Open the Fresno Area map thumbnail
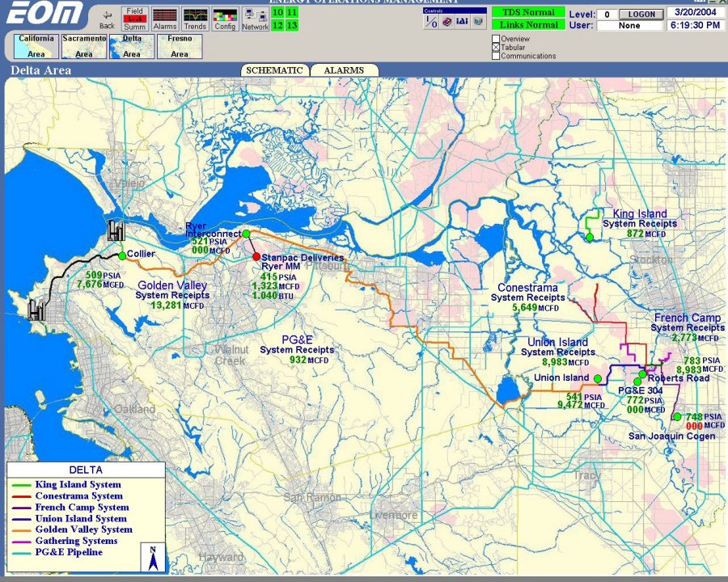 point(180,46)
